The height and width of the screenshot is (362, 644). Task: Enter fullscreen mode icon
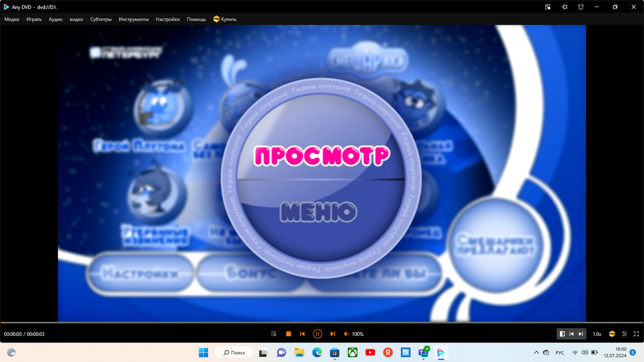pyautogui.click(x=635, y=333)
